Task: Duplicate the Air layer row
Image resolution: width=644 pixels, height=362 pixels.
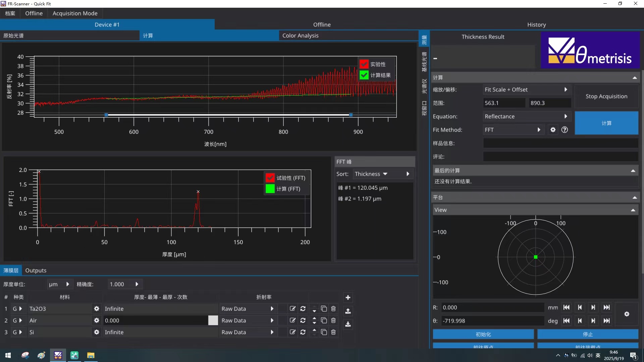Action: point(324,320)
